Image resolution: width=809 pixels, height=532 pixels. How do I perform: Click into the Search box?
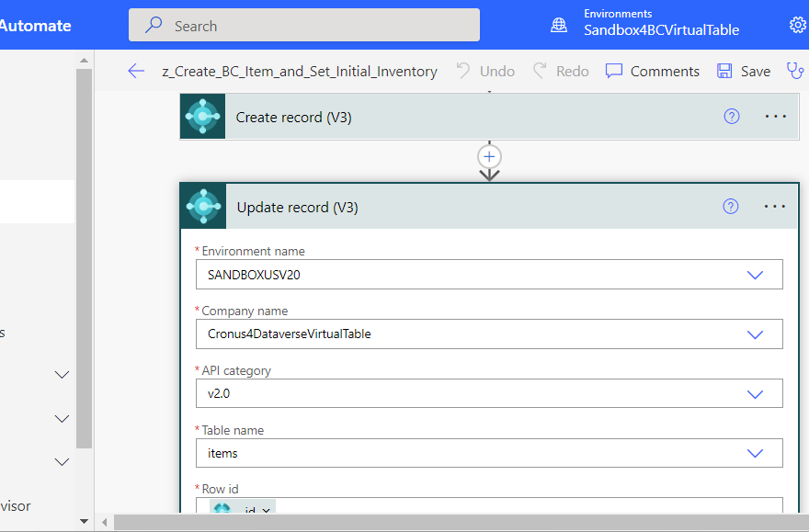pyautogui.click(x=304, y=25)
